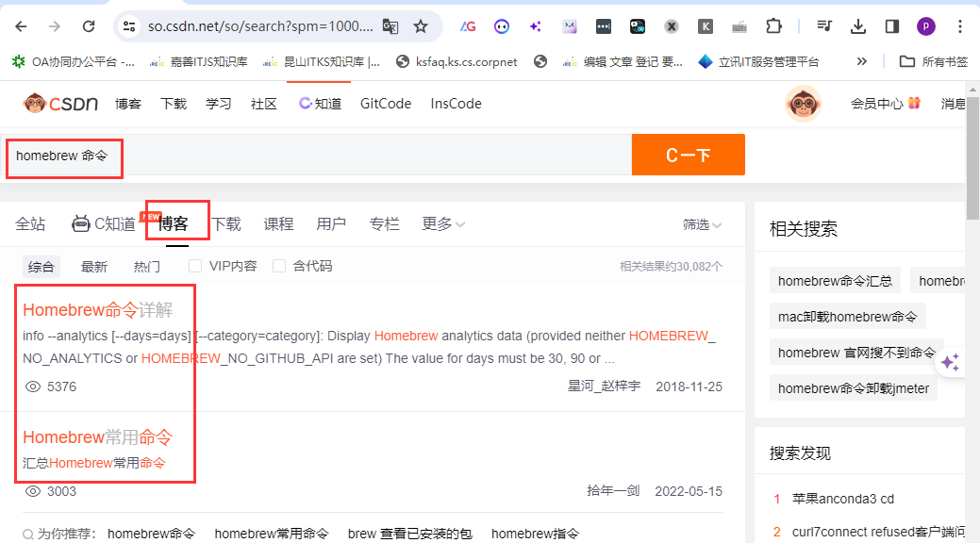Bookmark this page with star icon
980x543 pixels.
(x=421, y=26)
